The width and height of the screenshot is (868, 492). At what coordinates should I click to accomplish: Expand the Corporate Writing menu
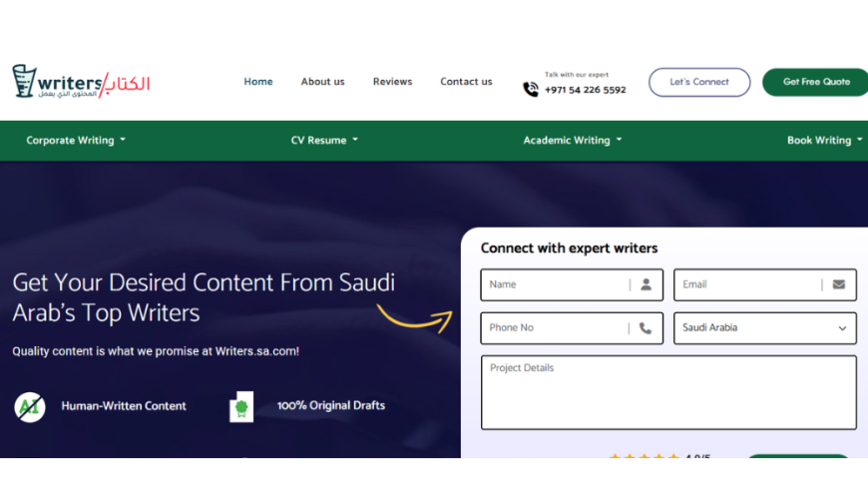tap(76, 141)
